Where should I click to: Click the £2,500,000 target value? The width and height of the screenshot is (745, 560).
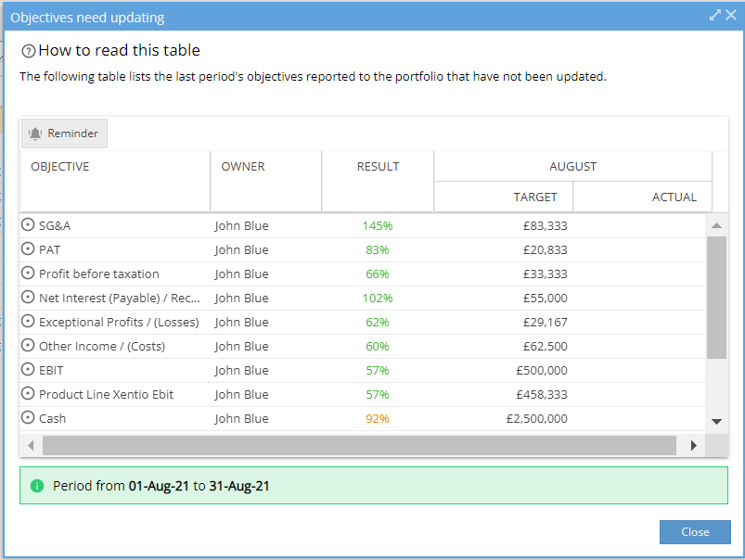coord(537,419)
